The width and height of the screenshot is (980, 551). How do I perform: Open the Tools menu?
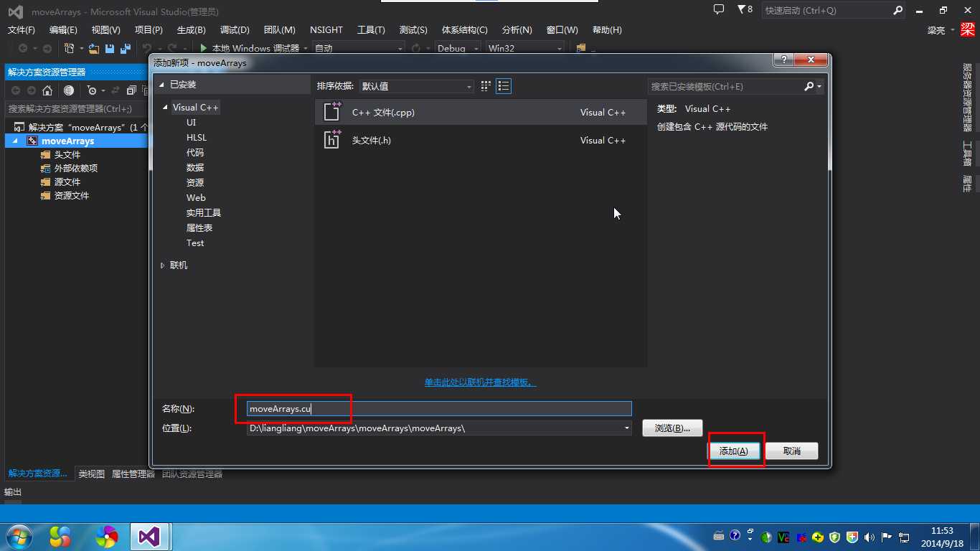371,30
